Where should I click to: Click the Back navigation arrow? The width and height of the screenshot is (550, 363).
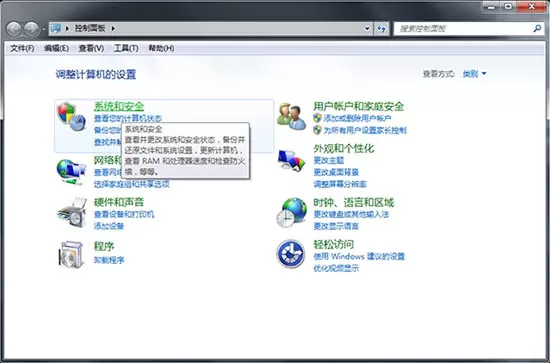pos(14,29)
